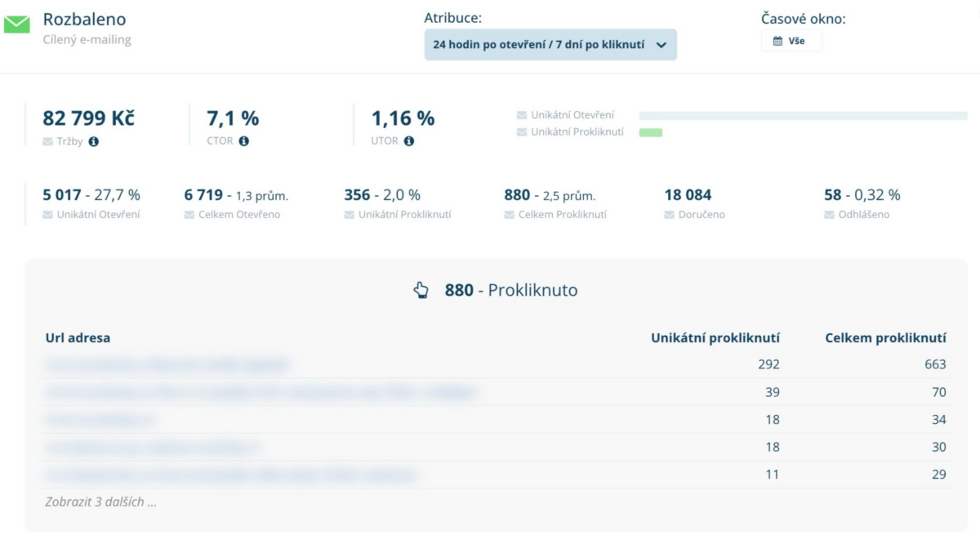Image resolution: width=980 pixels, height=540 pixels.
Task: Open the URL row with 39 unique clicks
Action: [261, 392]
